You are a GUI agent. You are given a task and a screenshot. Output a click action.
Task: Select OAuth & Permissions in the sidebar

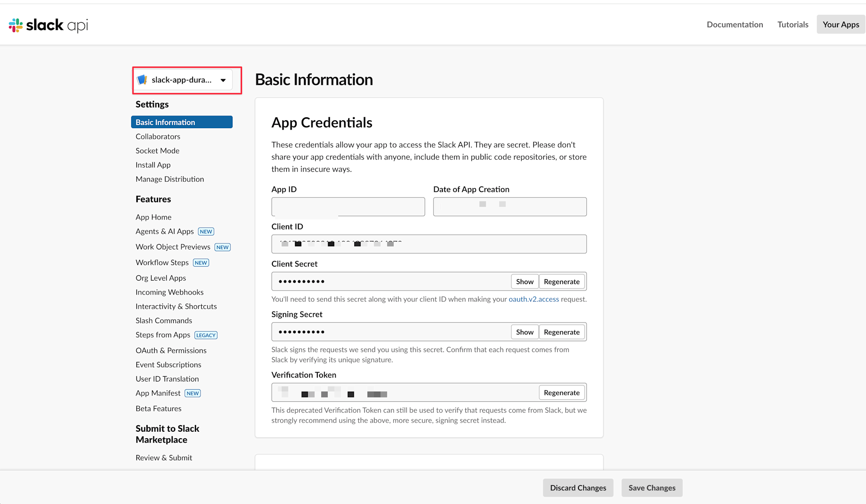(171, 350)
